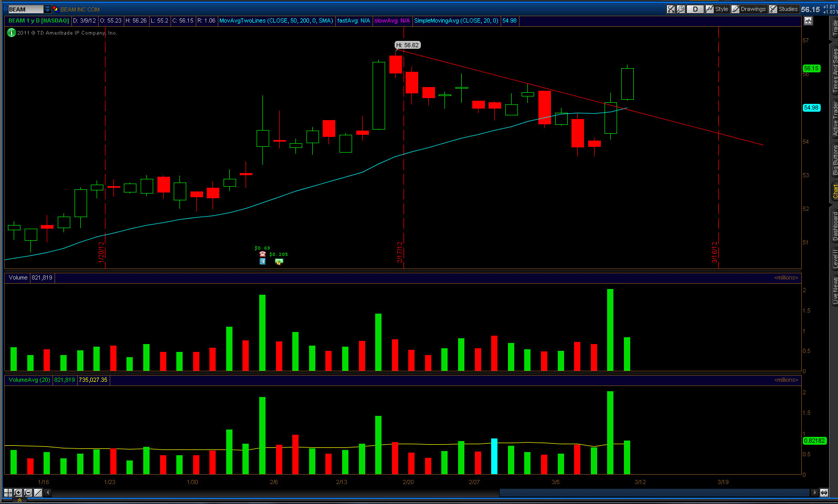Screen dimensions: 838x504
Task: Click the chart mode icon above price axis
Action: [808, 21]
